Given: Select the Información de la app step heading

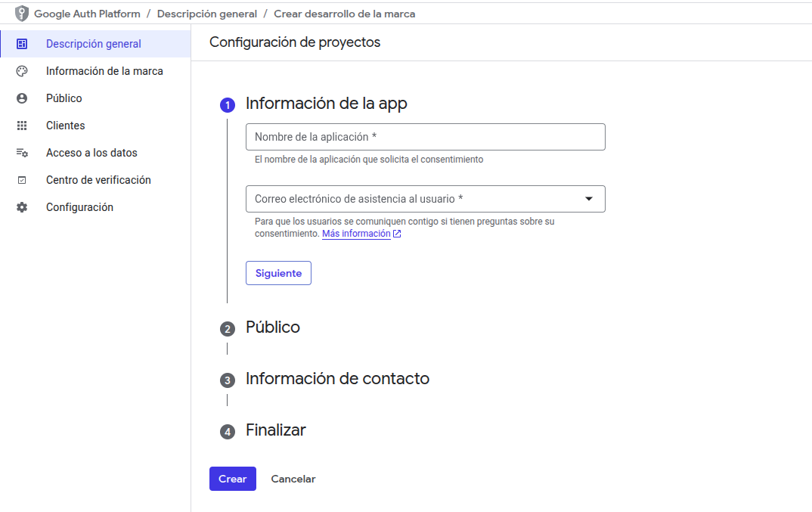Looking at the screenshot, I should (x=327, y=104).
